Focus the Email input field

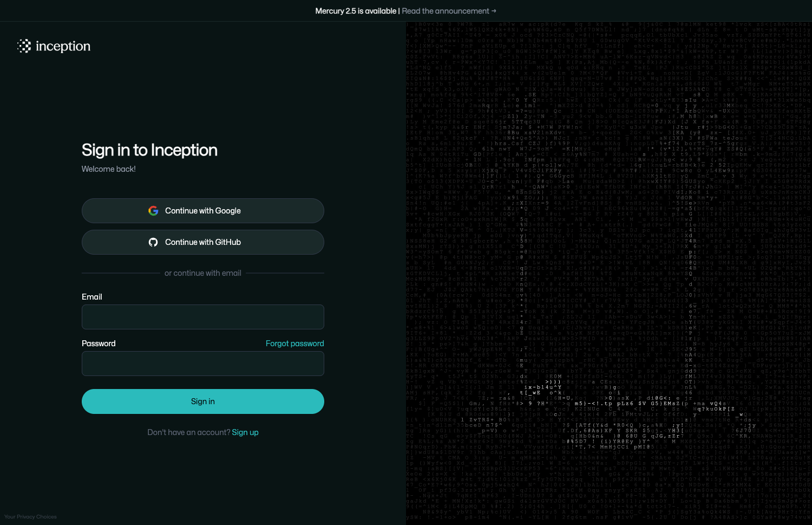pos(203,317)
